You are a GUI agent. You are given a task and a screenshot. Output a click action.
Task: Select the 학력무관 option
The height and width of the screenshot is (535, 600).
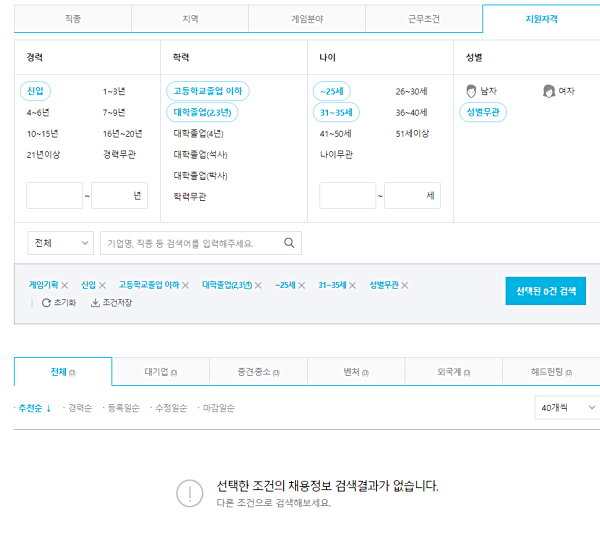coord(190,197)
